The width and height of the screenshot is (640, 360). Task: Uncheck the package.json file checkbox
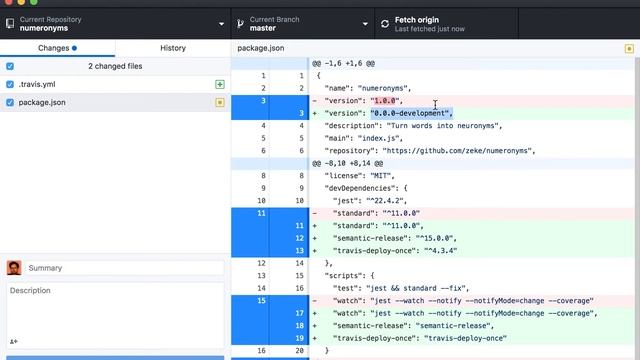tap(10, 102)
